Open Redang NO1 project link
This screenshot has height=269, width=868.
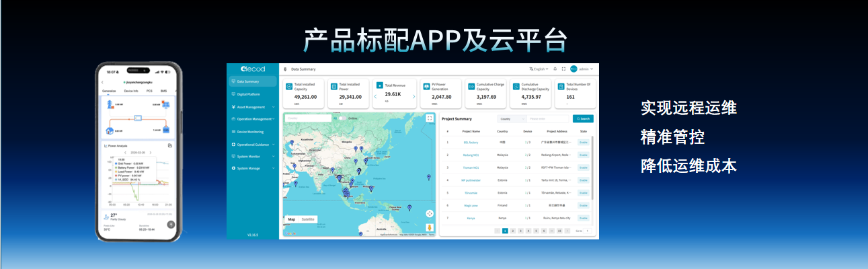(x=471, y=155)
